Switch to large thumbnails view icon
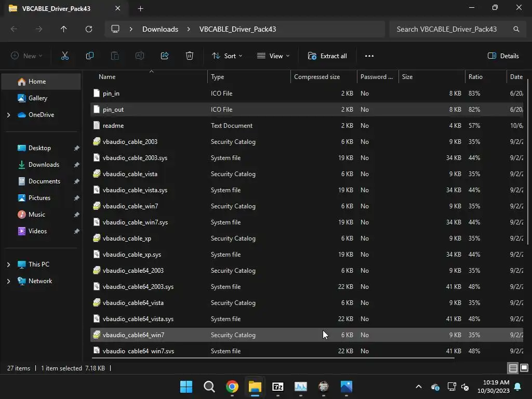This screenshot has width=532, height=399. click(x=524, y=368)
